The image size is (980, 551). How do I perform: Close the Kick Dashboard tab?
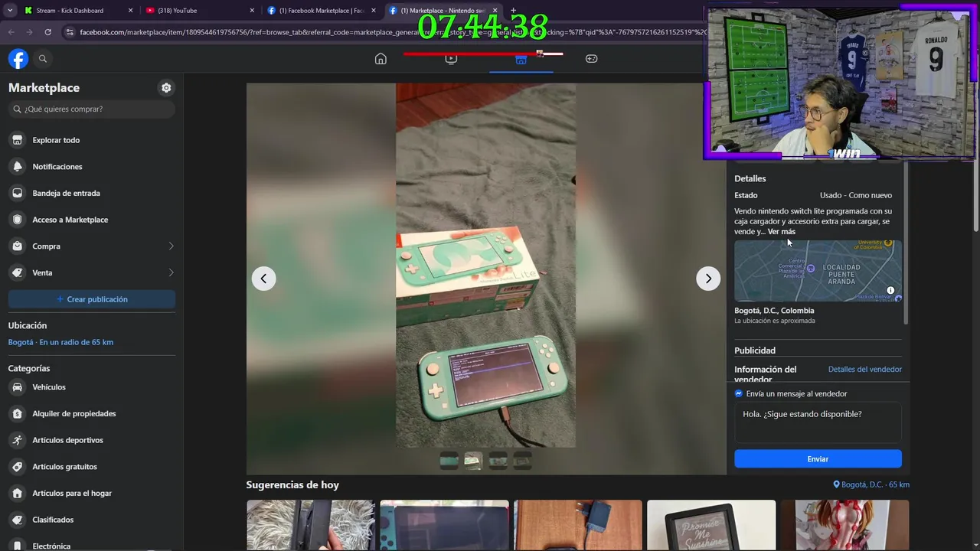click(130, 11)
